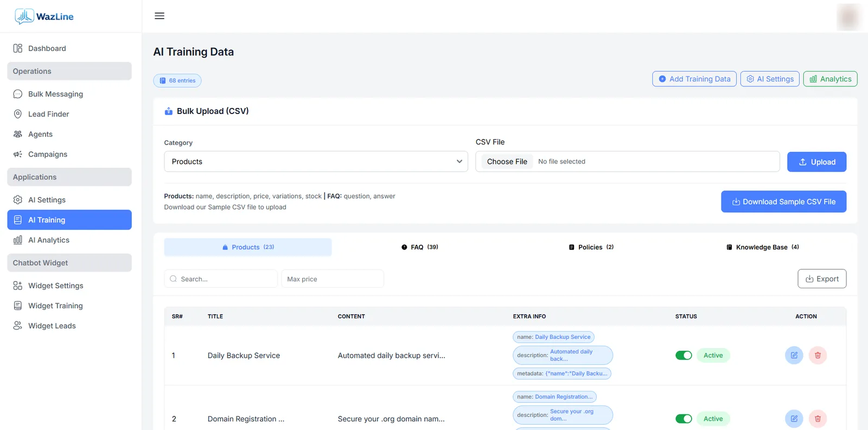868x430 pixels.
Task: Switch to the Products (23) tab
Action: 248,247
